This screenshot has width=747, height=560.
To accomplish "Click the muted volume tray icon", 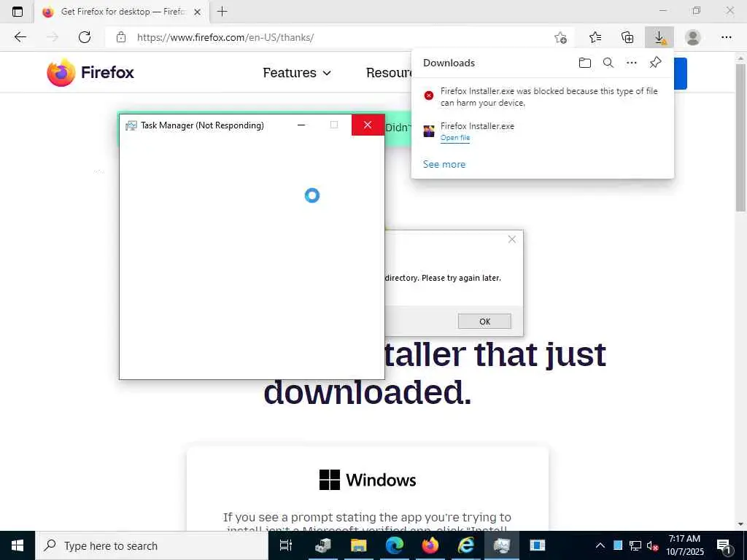I will 652,545.
